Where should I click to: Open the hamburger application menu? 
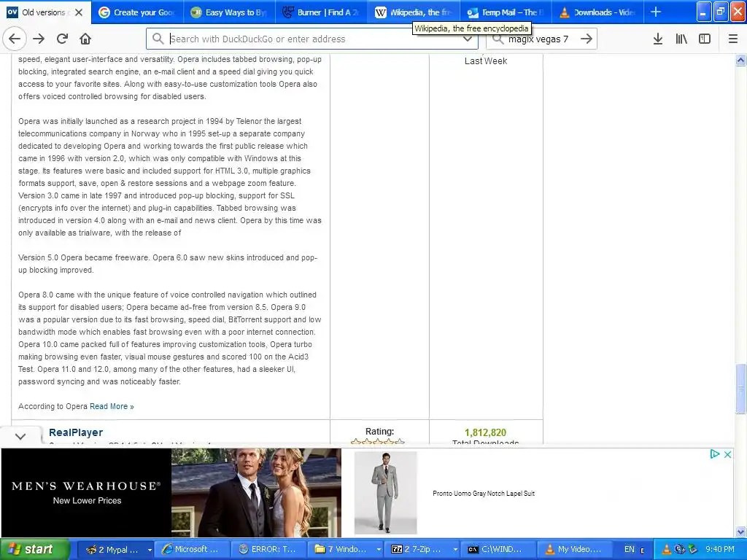(733, 39)
